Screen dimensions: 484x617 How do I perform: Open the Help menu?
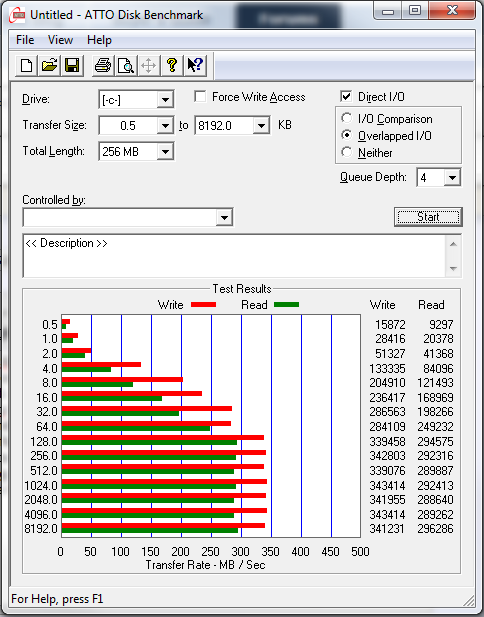pos(99,40)
